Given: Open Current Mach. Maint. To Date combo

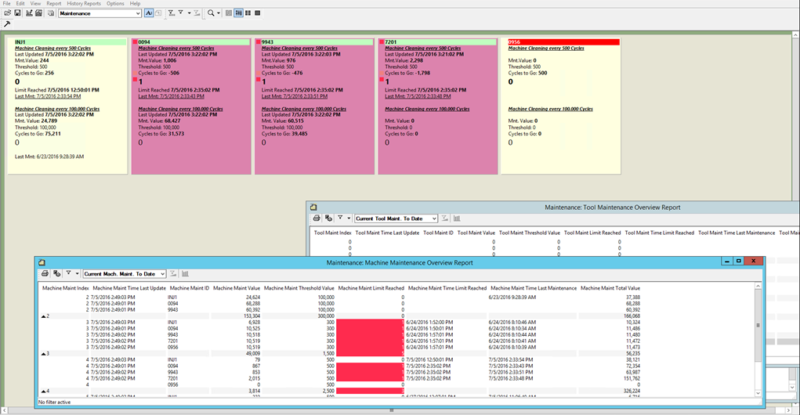Looking at the screenshot, I should [x=124, y=274].
